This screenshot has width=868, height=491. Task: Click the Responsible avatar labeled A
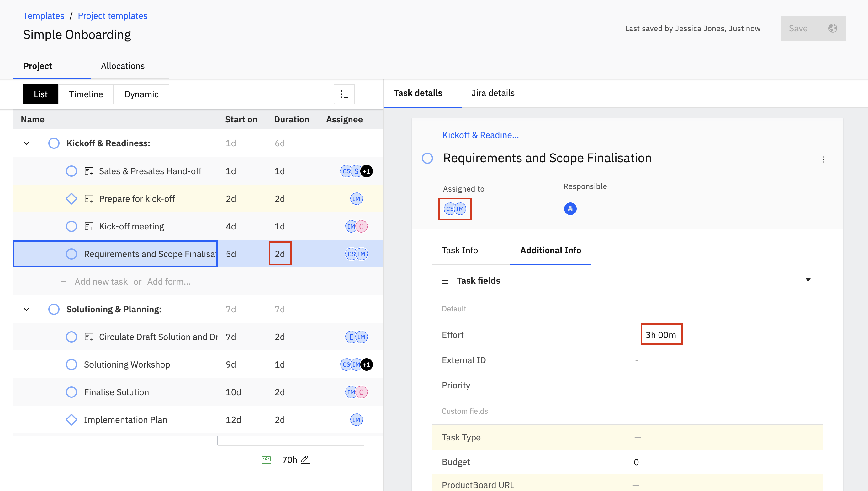[x=570, y=209]
